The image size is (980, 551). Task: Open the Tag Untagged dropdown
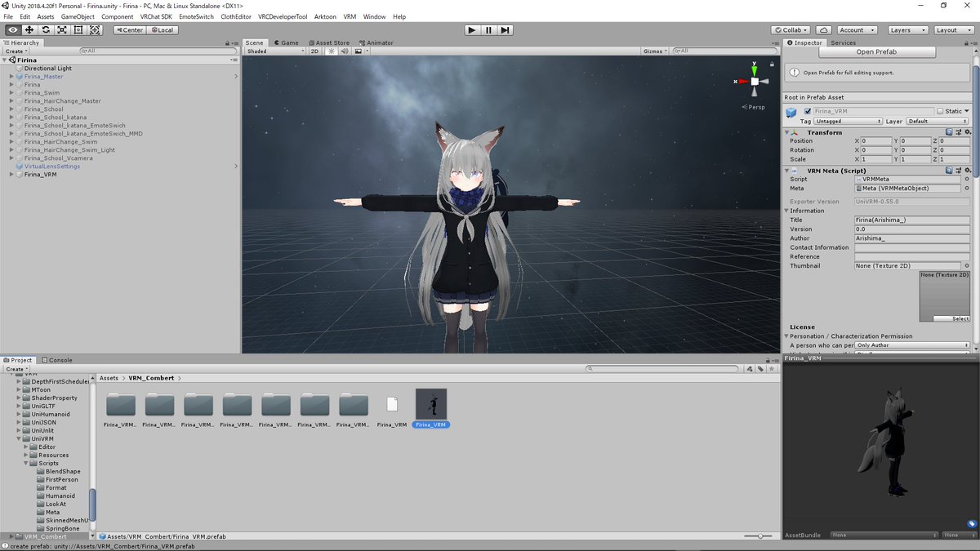[849, 121]
